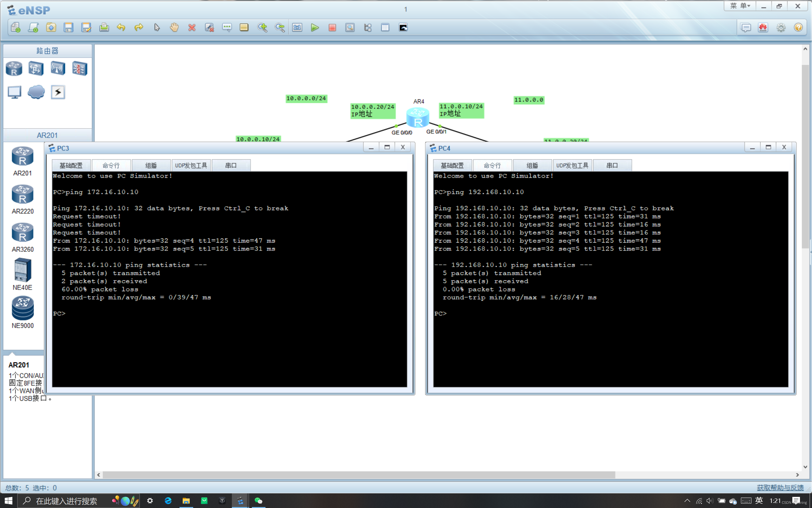Start all devices with the green play button
812x508 pixels.
coord(314,28)
